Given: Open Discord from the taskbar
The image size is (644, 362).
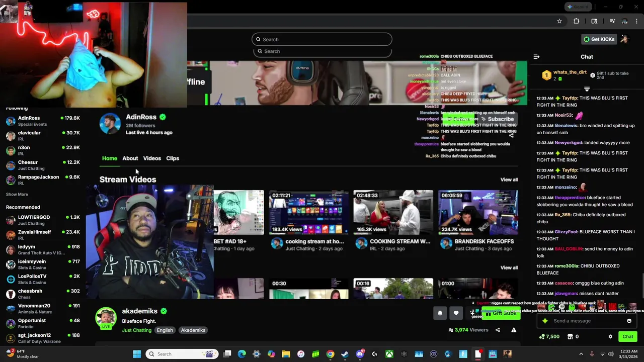Looking at the screenshot, I should [x=360, y=354].
